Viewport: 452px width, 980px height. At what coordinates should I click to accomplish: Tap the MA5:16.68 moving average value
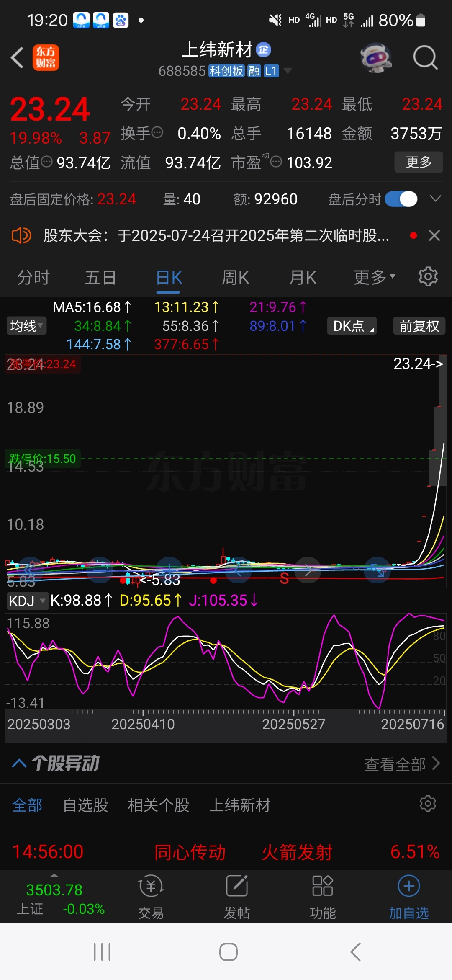(92, 307)
